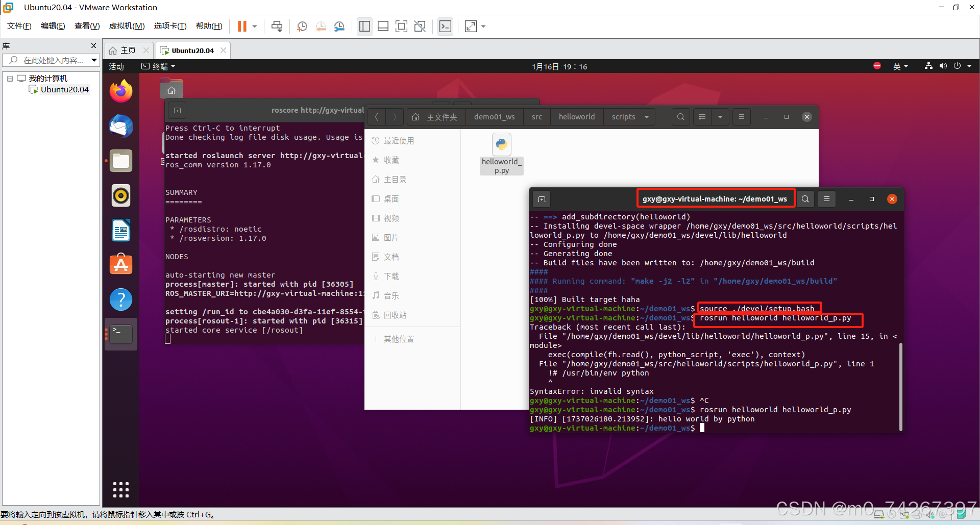Open the 英 input method dropdown

coord(900,66)
